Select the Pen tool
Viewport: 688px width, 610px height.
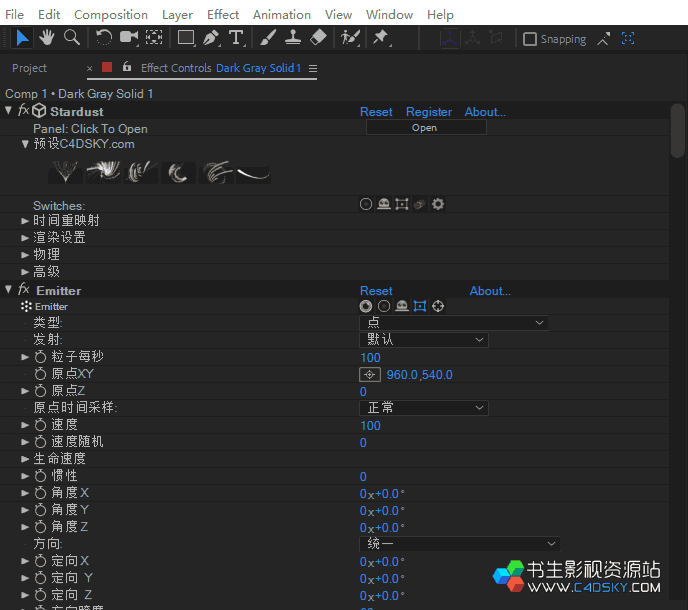click(x=211, y=38)
